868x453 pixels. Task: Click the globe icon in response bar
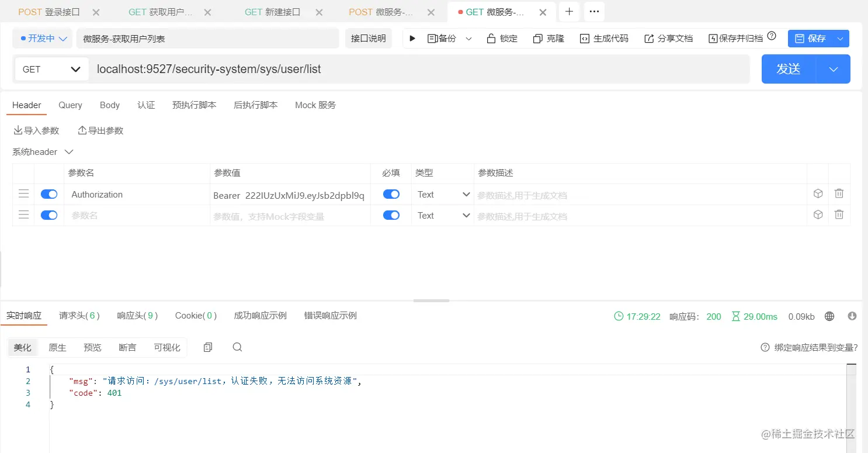(829, 316)
